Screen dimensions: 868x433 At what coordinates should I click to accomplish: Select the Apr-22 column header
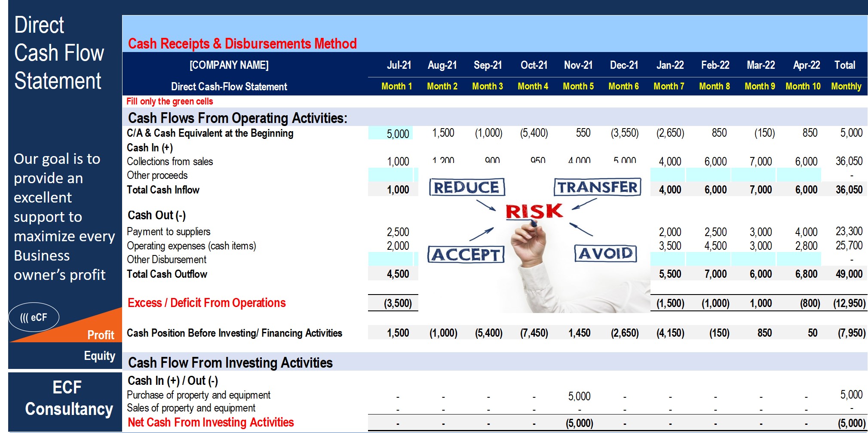pyautogui.click(x=807, y=65)
